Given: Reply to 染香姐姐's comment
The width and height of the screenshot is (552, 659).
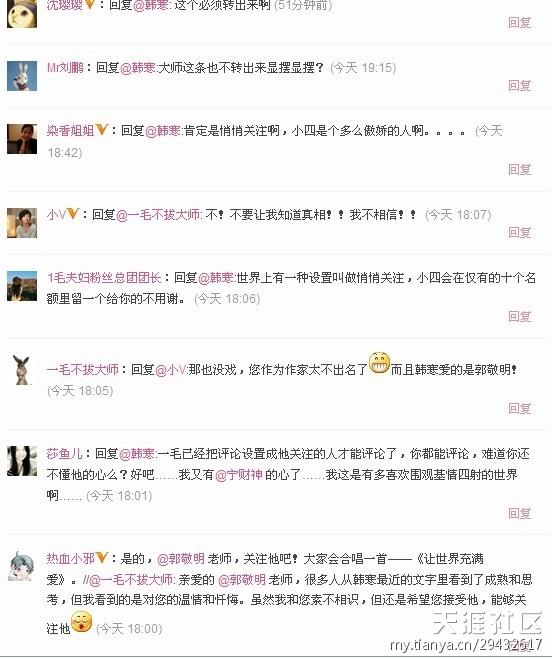Looking at the screenshot, I should click(520, 169).
